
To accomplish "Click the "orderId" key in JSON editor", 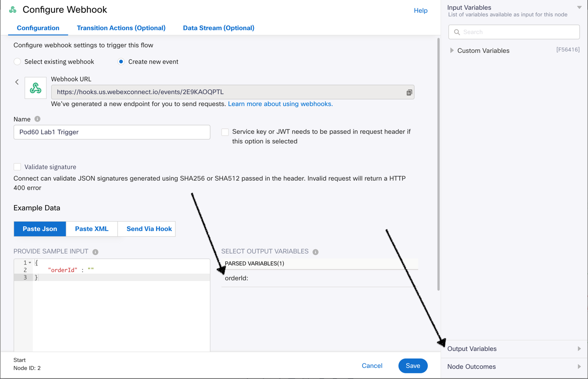I will (x=63, y=270).
